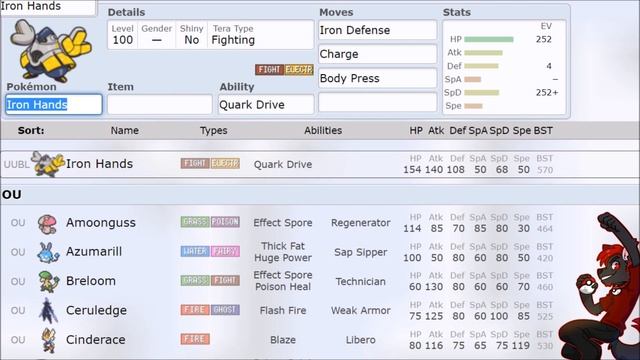This screenshot has height=360, width=640.
Task: Click the Electric type badge under Details
Action: pos(299,70)
